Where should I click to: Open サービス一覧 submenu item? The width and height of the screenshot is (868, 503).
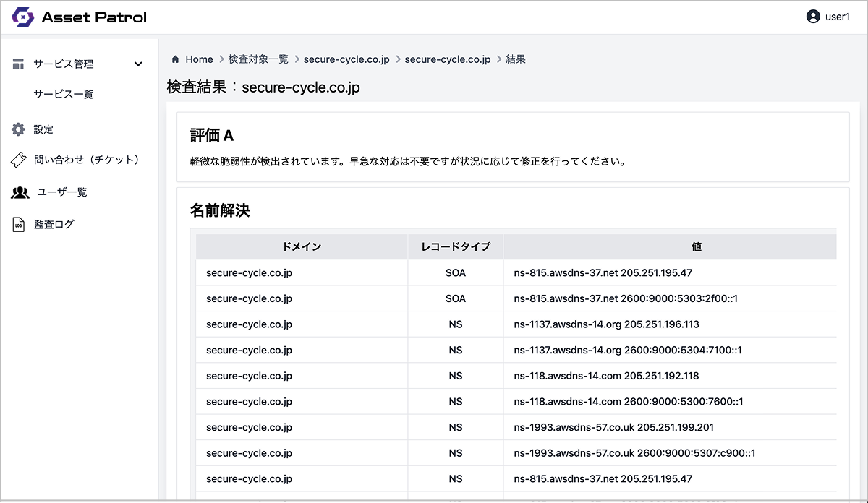(64, 94)
